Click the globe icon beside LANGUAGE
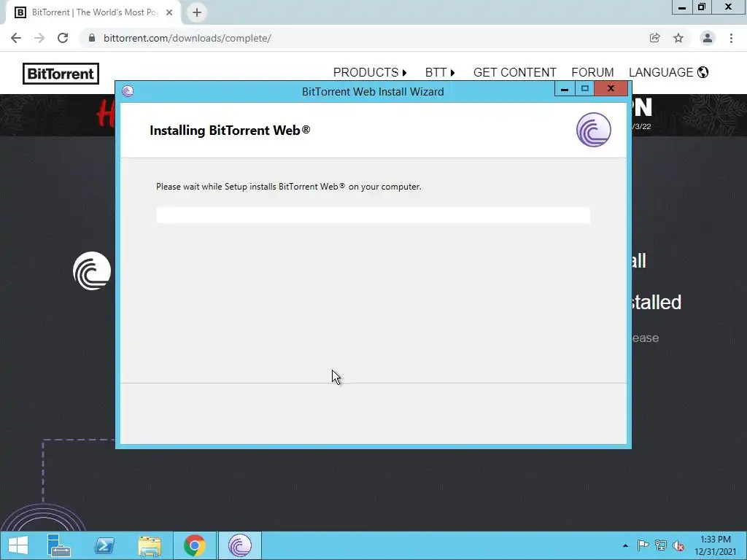The width and height of the screenshot is (747, 560). (703, 72)
